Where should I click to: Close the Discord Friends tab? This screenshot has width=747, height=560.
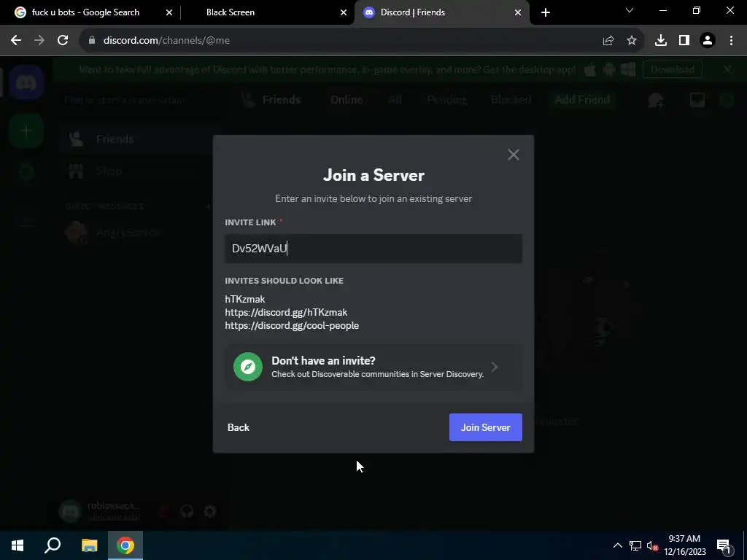(518, 12)
